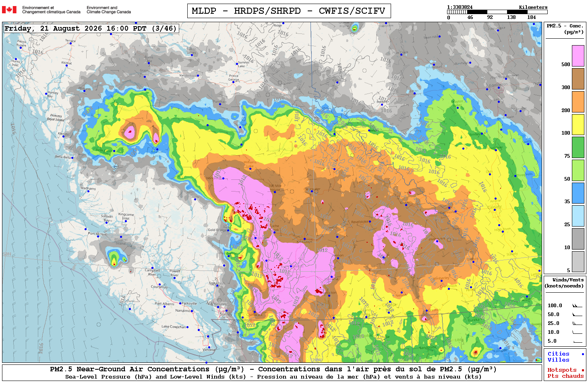Click the Hartley Bay label

(53, 94)
